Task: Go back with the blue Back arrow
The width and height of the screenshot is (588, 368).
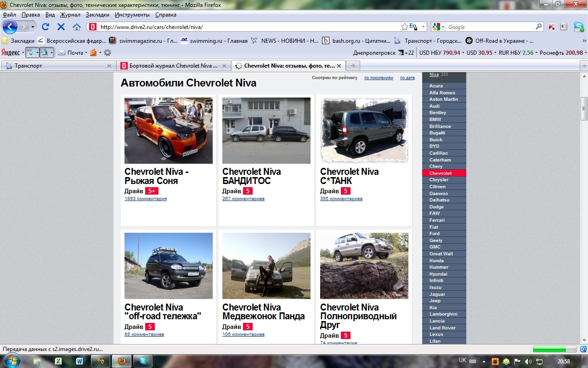Action: tap(10, 27)
